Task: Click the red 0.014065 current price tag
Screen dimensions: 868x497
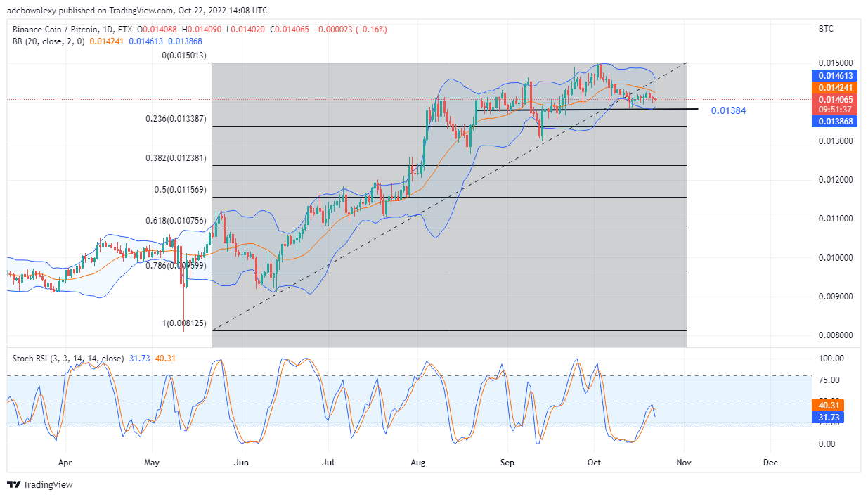Action: coord(833,100)
